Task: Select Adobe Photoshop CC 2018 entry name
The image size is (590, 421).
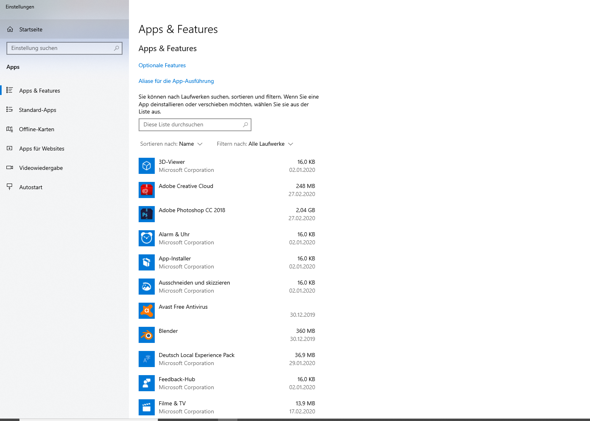Action: point(192,210)
